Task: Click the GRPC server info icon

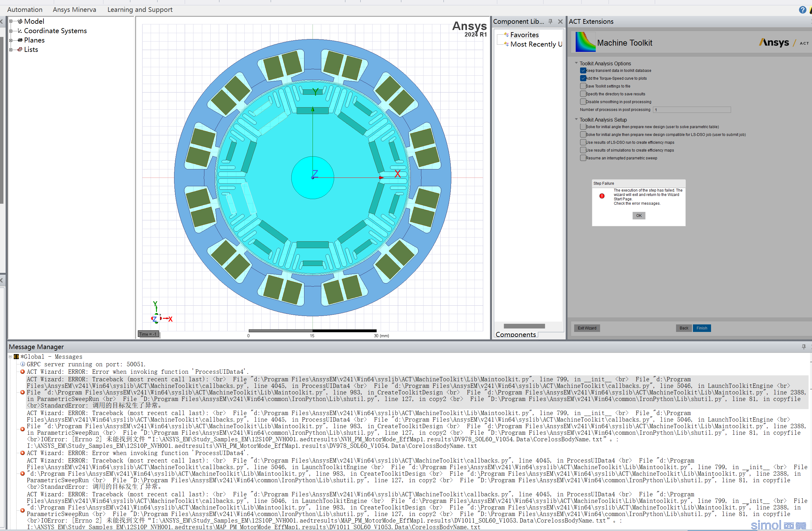Action: 23,364
